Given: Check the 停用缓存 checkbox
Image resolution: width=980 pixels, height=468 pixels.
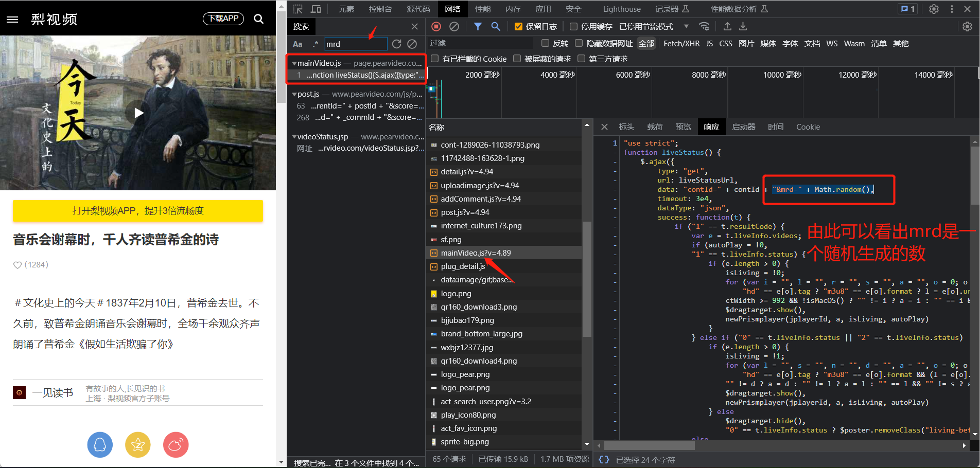Looking at the screenshot, I should click(573, 27).
